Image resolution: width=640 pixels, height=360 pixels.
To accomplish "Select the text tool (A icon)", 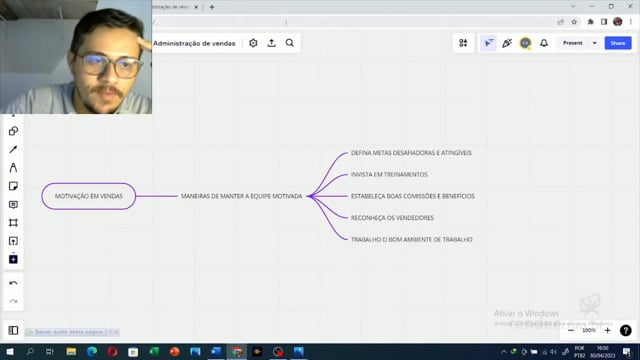I will pyautogui.click(x=13, y=168).
